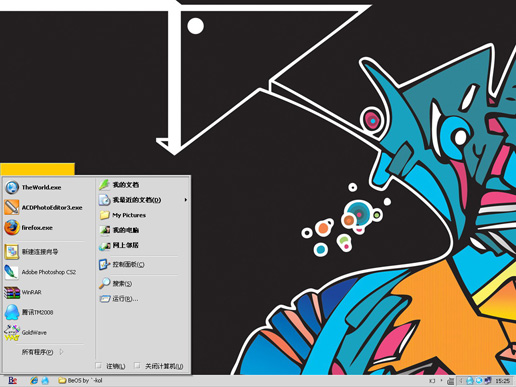Image resolution: width=516 pixels, height=387 pixels.
Task: Click the recent documents icon
Action: pyautogui.click(x=104, y=200)
